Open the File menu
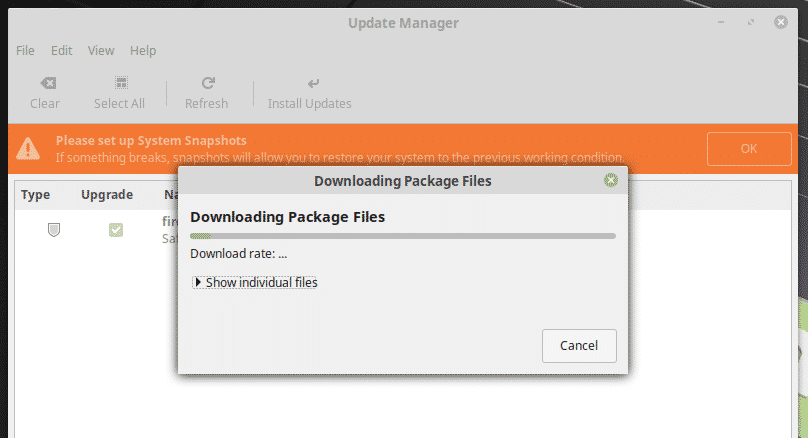This screenshot has height=438, width=808. coord(25,50)
